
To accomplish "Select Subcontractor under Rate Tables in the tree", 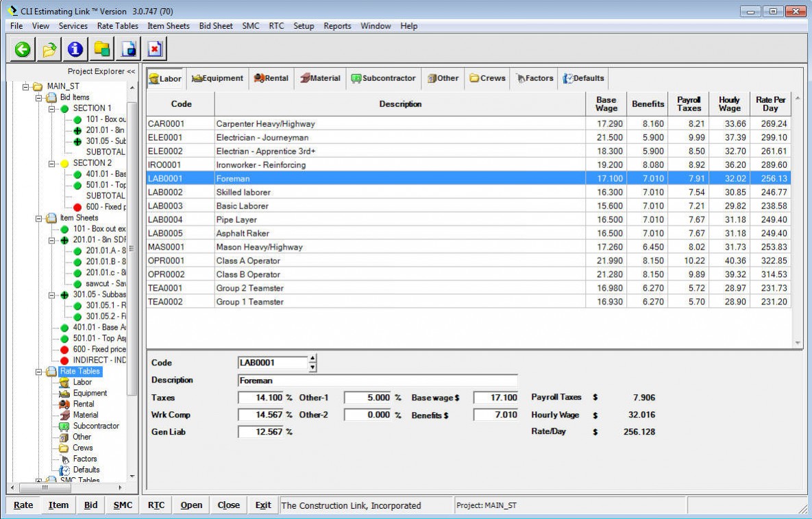I will point(96,426).
